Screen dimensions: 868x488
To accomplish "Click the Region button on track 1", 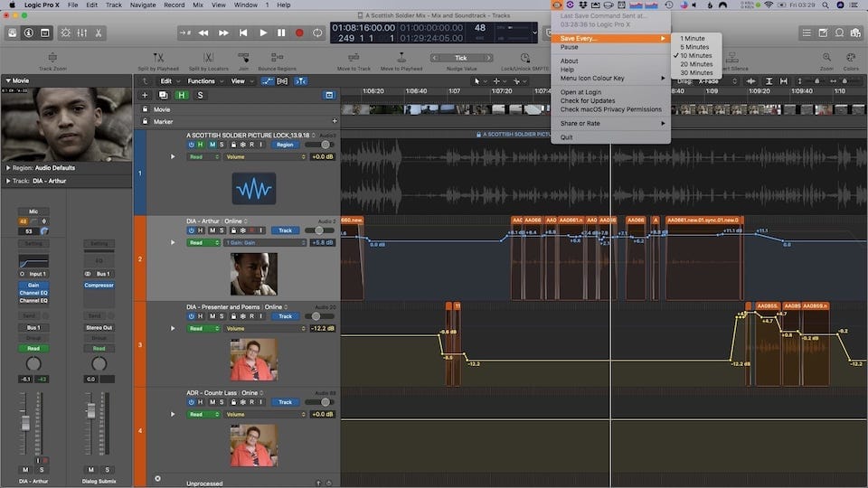I will [x=285, y=145].
